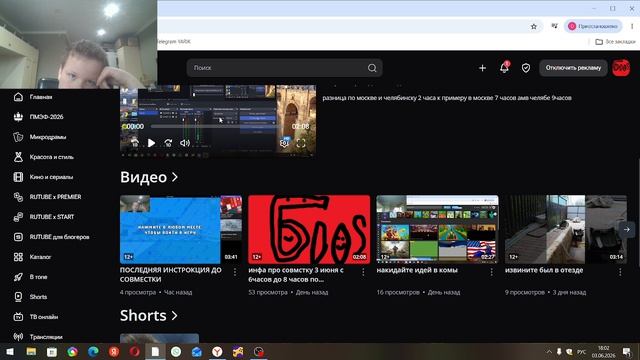Image resolution: width=640 pixels, height=360 pixels.
Task: Open ПОСЛЕДНЯЯ ИНСТРУКЦИЯ ДО СОВМЕСТКИ thumbnail
Action: click(181, 229)
